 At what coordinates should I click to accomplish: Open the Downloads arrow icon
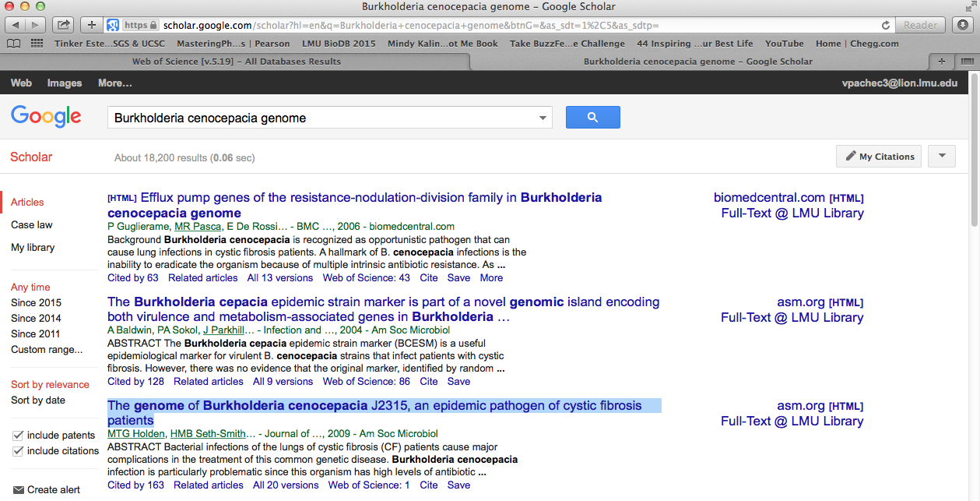click(x=963, y=25)
